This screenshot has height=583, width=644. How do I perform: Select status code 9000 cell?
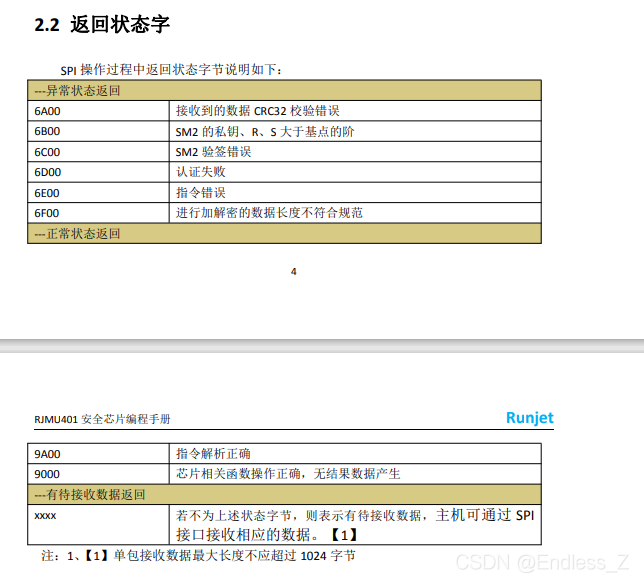(x=99, y=474)
